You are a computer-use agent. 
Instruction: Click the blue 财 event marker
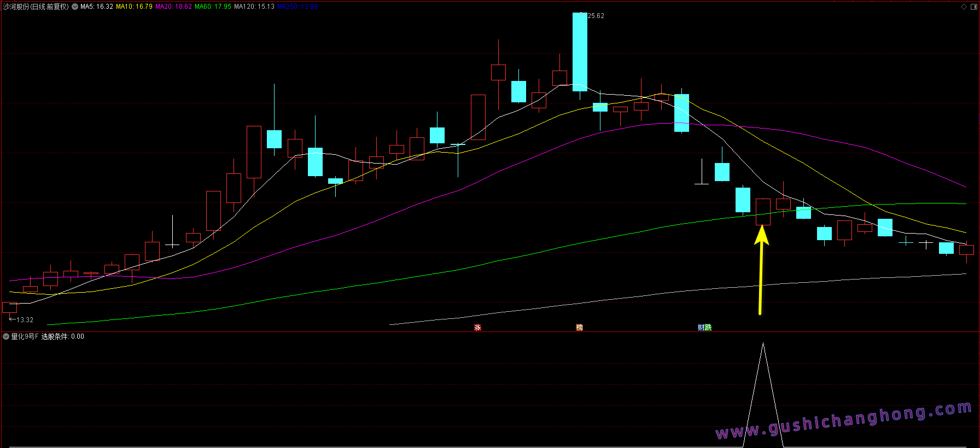pos(701,328)
